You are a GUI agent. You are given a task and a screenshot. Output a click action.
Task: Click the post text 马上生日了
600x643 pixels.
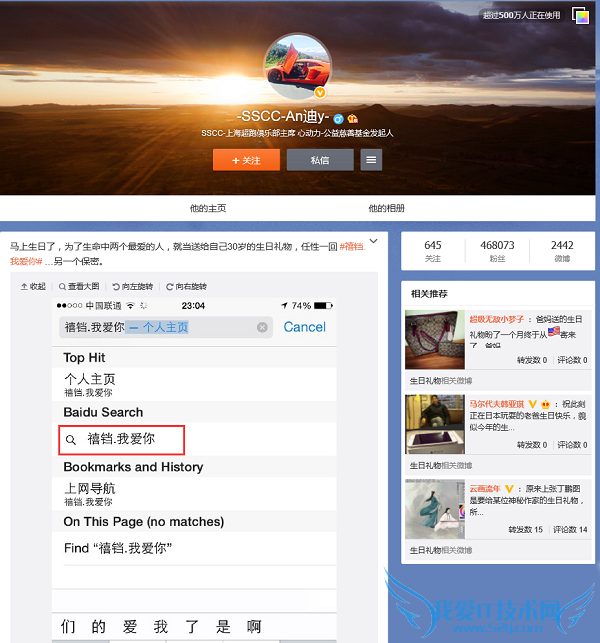click(x=32, y=246)
